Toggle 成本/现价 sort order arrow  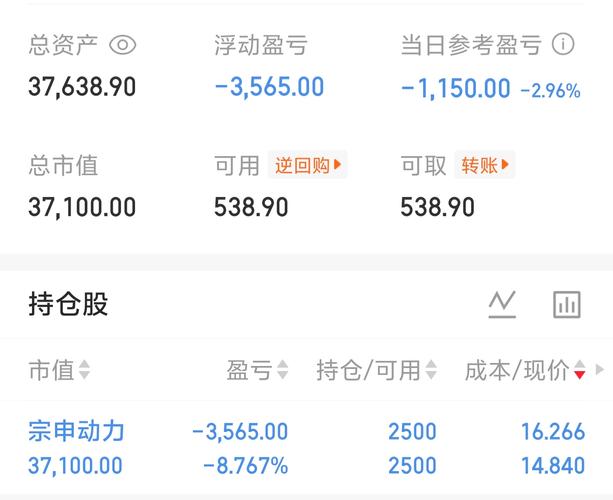tap(579, 370)
